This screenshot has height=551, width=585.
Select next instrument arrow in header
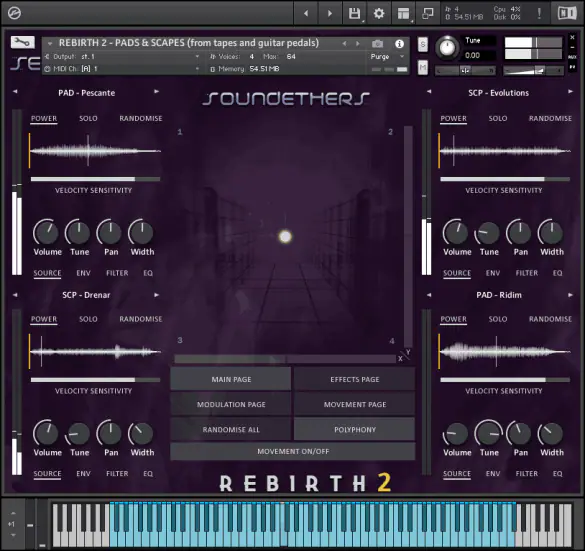358,44
